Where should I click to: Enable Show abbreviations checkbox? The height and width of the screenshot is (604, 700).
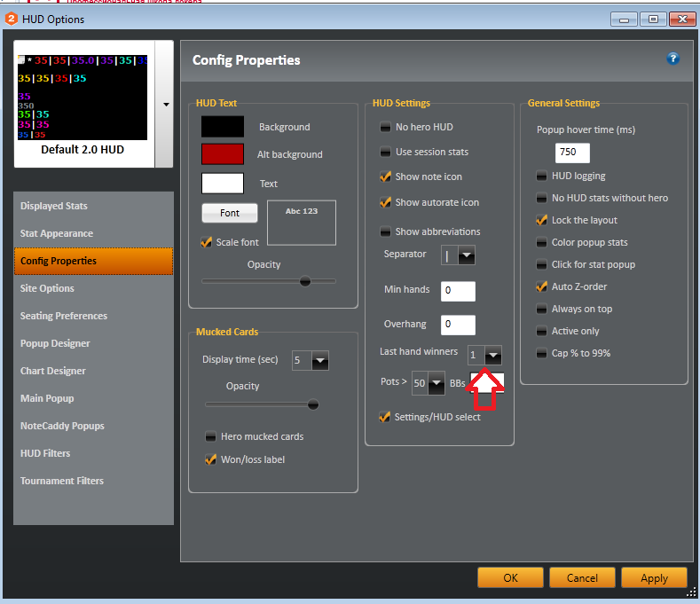tap(385, 231)
